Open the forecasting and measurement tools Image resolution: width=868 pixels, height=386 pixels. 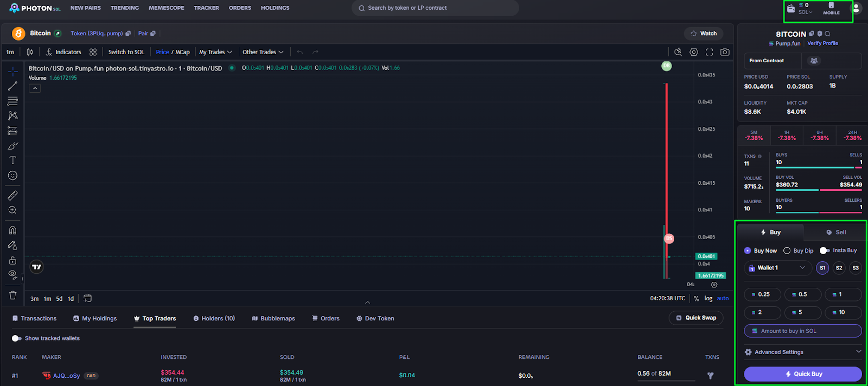(x=12, y=131)
